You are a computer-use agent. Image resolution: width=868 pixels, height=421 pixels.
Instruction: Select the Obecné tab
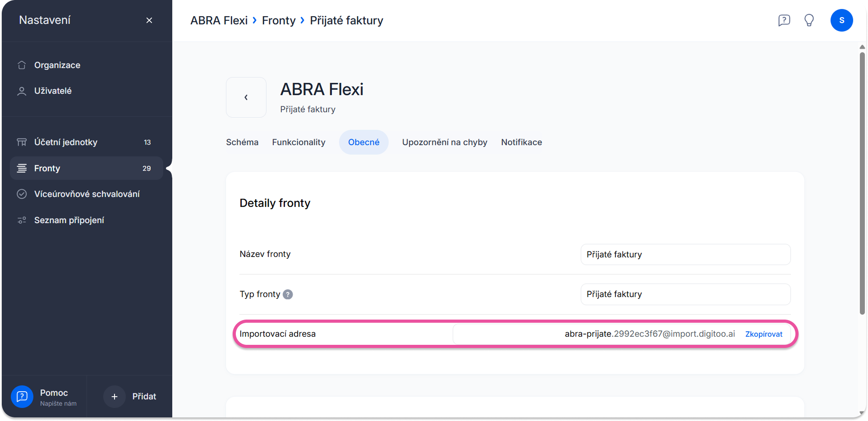tap(364, 142)
